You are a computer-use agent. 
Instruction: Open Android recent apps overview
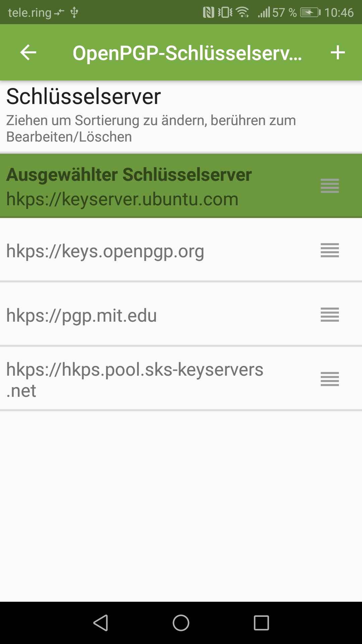pos(261,623)
